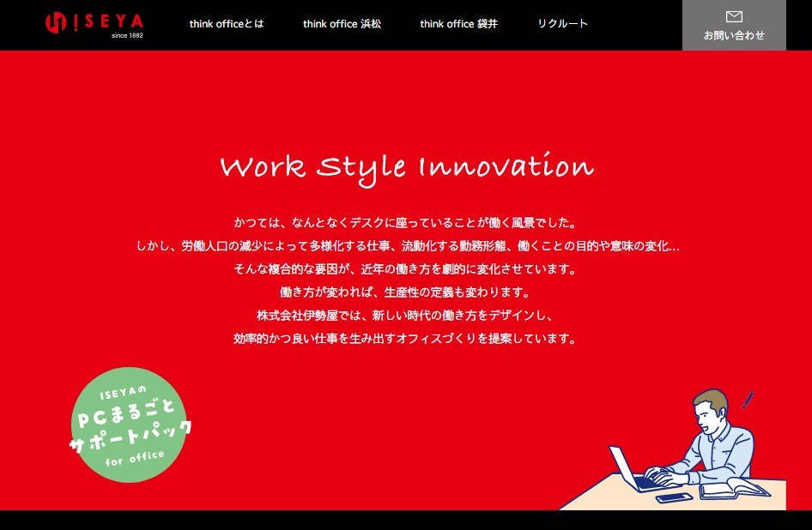The height and width of the screenshot is (530, 812).
Task: Open the リクルート page
Action: pos(563,24)
